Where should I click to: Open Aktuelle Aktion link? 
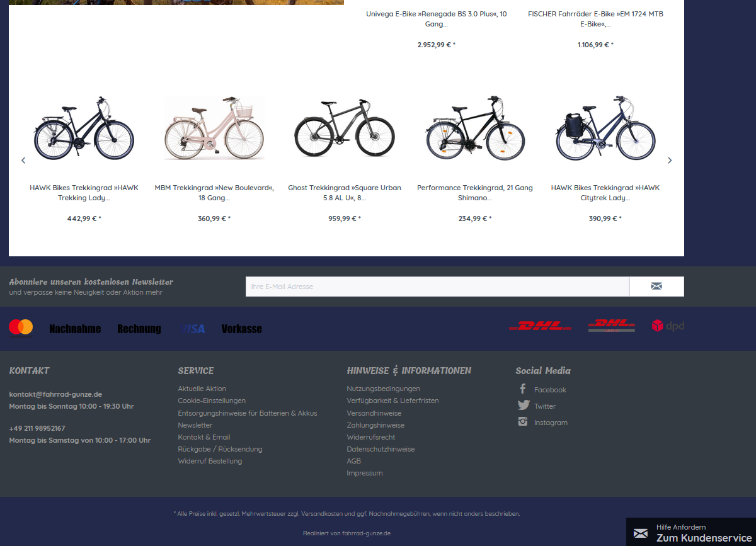click(202, 389)
